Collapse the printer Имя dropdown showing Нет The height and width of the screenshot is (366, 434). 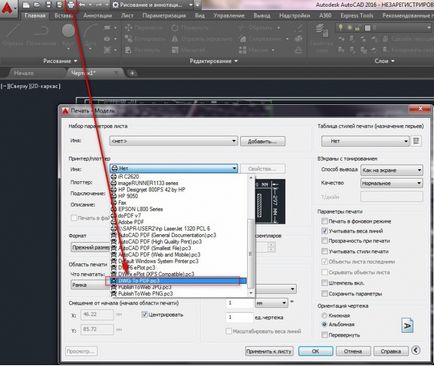(173, 168)
